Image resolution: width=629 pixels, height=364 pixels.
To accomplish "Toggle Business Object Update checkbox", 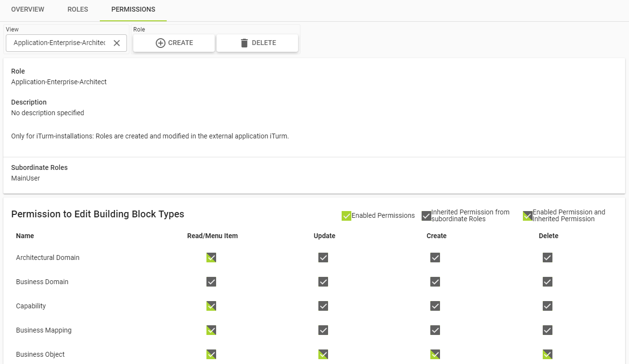I will coord(323,354).
